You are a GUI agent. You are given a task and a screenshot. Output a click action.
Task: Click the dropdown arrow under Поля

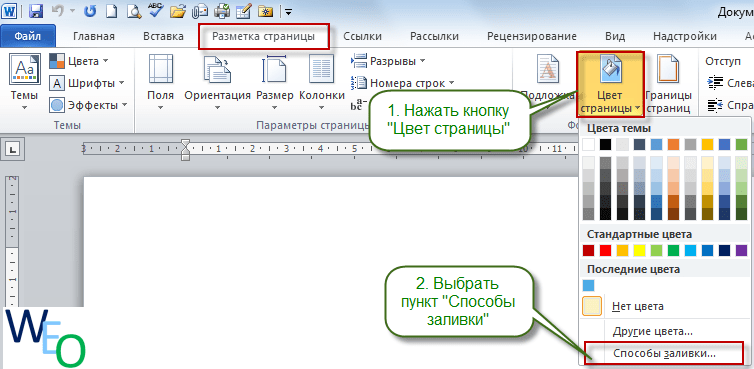pyautogui.click(x=160, y=107)
